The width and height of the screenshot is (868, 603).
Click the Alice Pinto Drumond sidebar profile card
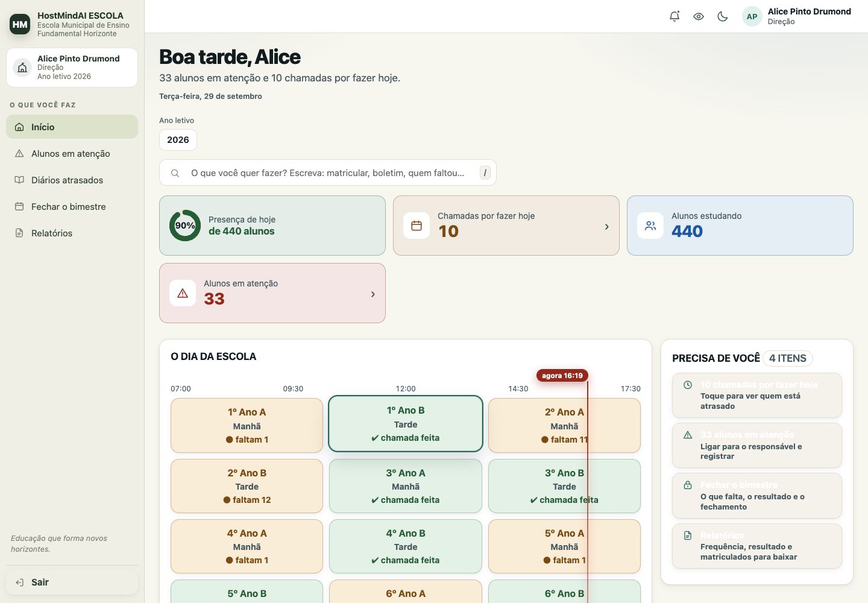[72, 68]
